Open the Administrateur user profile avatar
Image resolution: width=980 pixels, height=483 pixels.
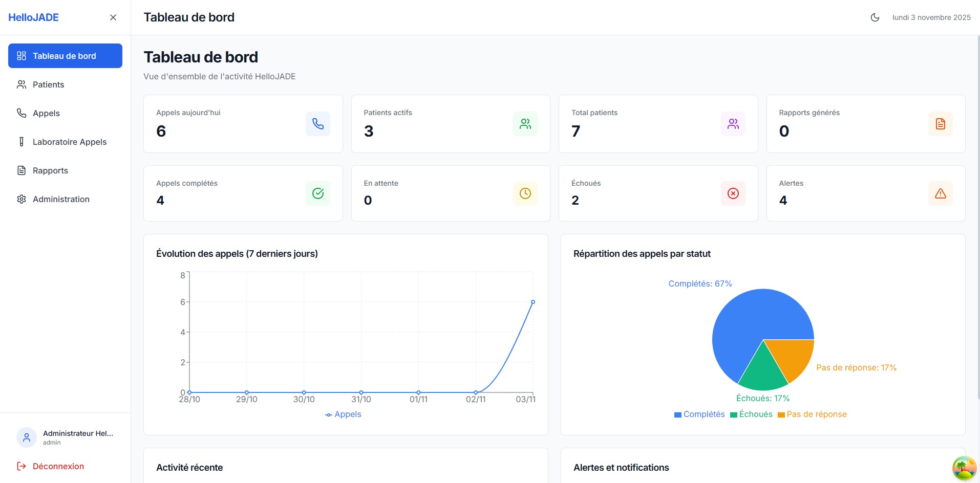27,437
